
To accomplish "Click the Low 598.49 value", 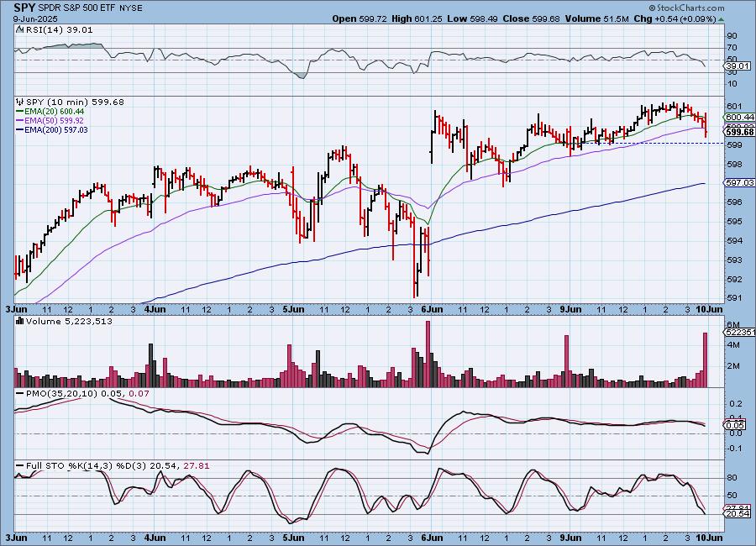I will pos(472,18).
